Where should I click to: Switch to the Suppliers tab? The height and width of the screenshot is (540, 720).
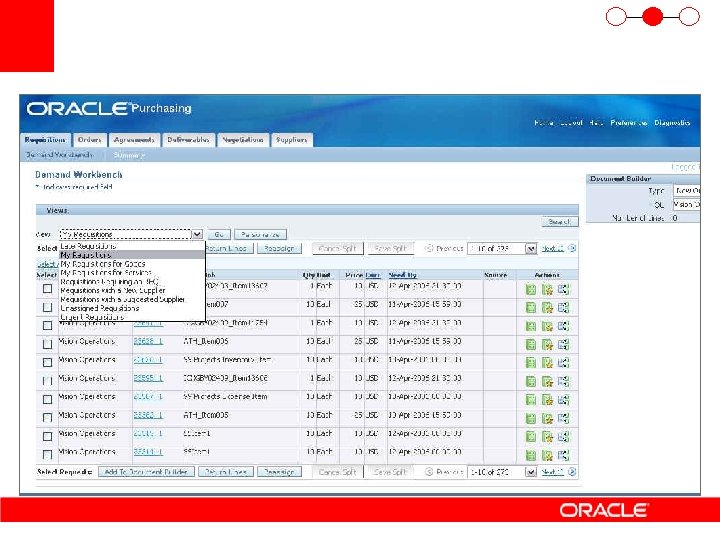tap(292, 140)
